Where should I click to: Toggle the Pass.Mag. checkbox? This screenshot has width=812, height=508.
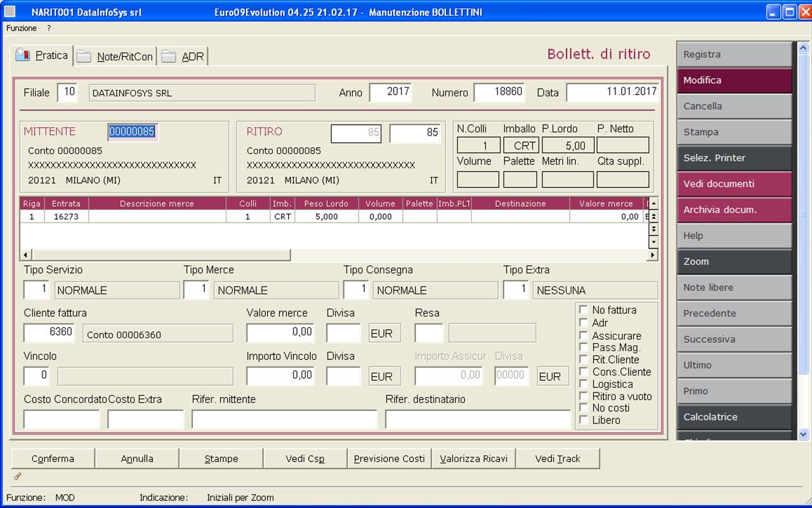pyautogui.click(x=584, y=347)
